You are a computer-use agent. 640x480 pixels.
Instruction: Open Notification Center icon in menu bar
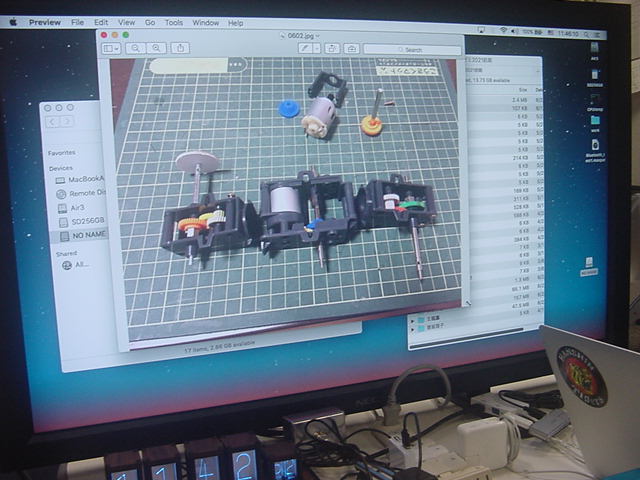597,35
